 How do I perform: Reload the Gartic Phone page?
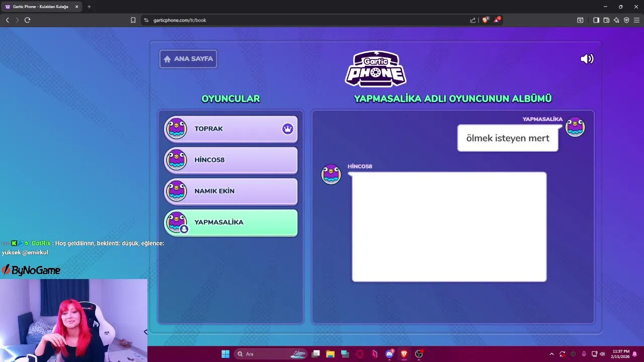27,20
